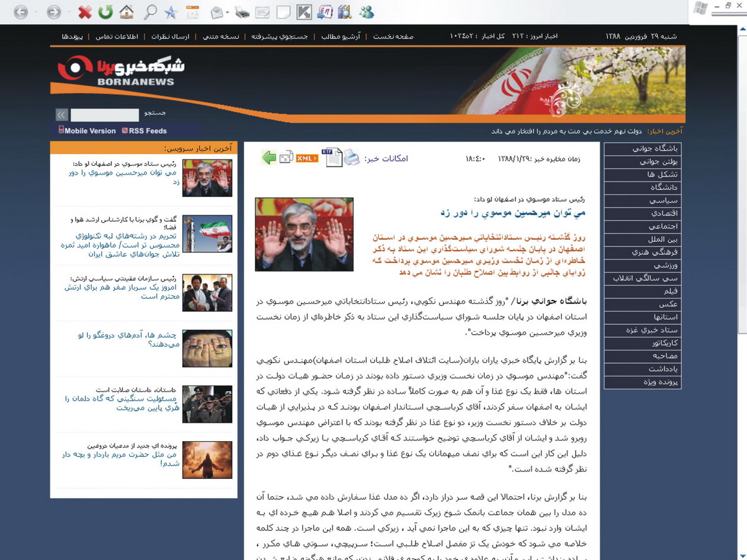Open پيوندها links menu item
This screenshot has width=747, height=560.
click(x=72, y=36)
